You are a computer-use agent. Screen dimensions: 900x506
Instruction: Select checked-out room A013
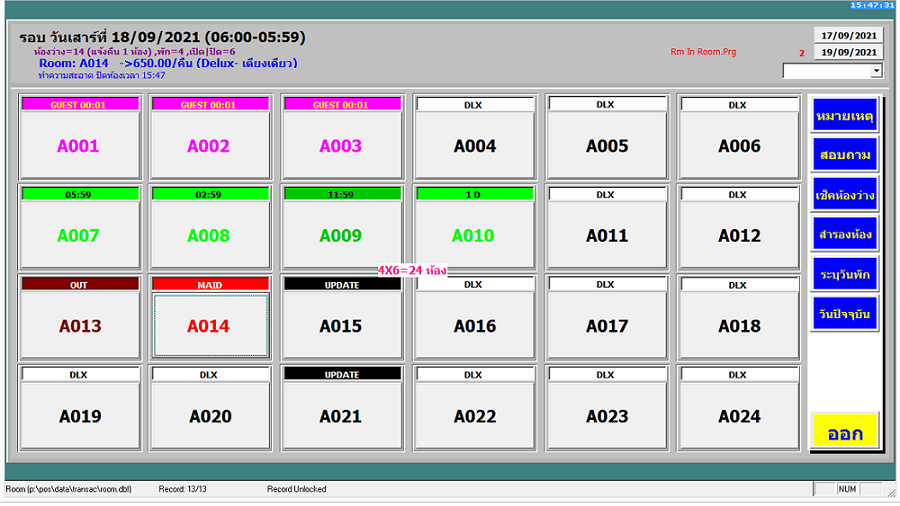pyautogui.click(x=78, y=326)
